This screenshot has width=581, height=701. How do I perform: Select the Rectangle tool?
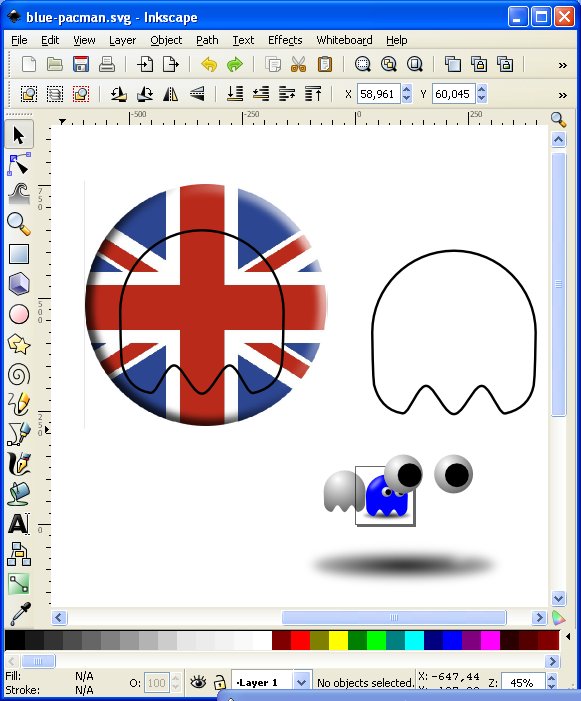[19, 254]
